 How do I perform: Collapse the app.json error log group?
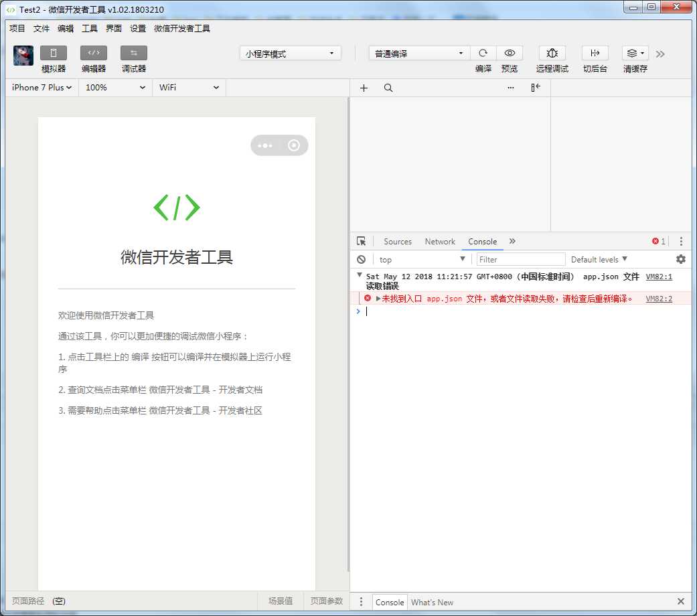(359, 276)
